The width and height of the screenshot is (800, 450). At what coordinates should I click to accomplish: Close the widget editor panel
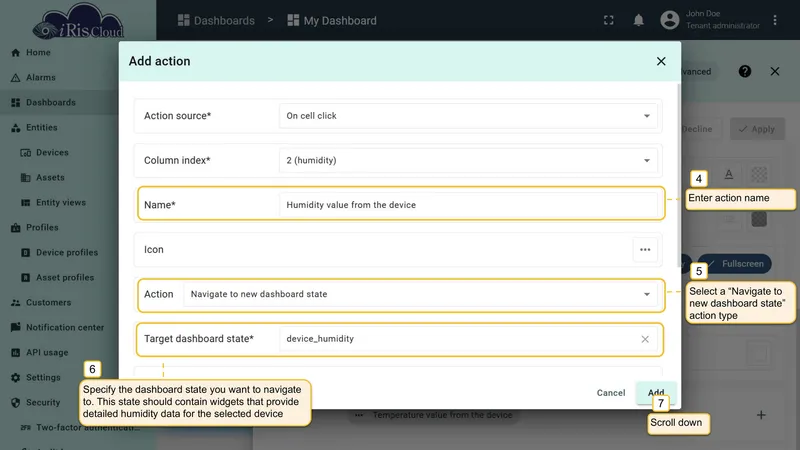coord(774,71)
